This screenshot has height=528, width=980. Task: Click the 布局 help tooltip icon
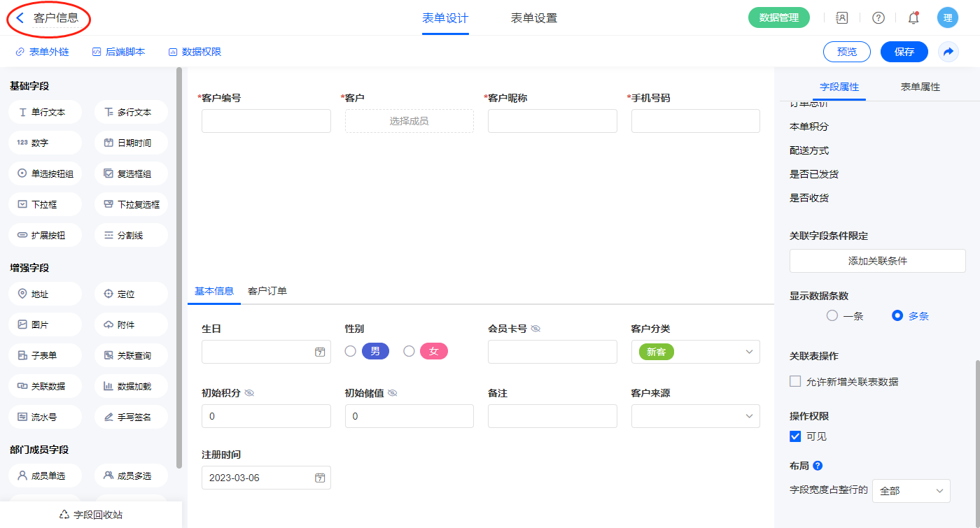[818, 466]
